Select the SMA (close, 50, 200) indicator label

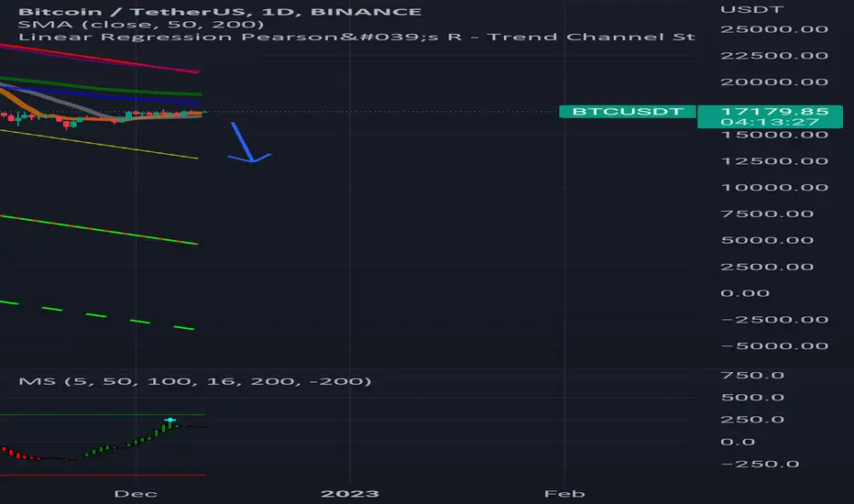141,25
